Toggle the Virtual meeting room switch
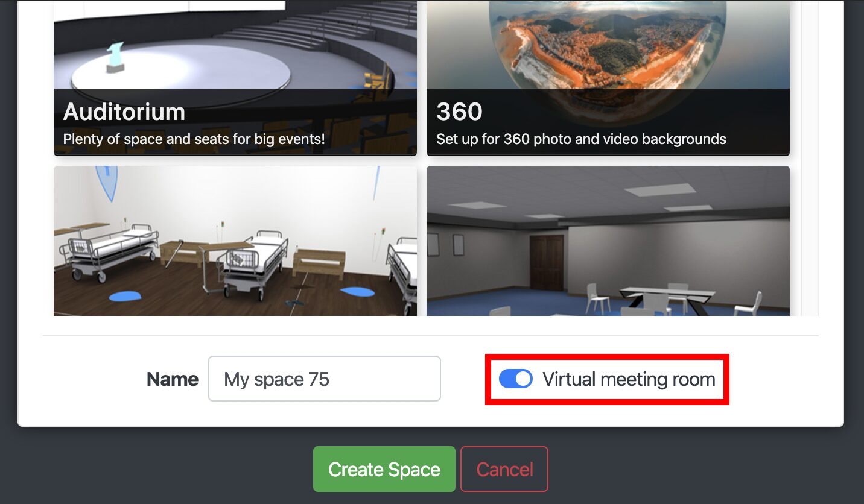Viewport: 864px width, 504px height. click(x=515, y=379)
